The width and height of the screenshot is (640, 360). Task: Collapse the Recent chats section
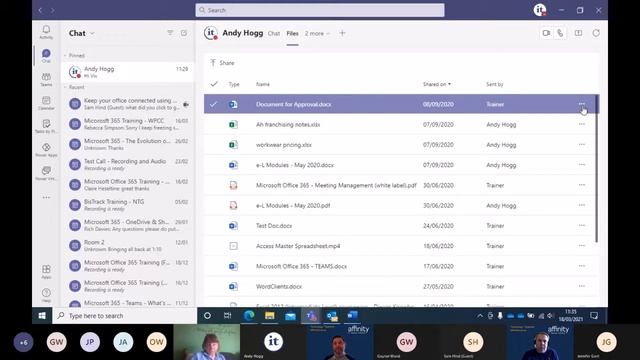[x=75, y=87]
